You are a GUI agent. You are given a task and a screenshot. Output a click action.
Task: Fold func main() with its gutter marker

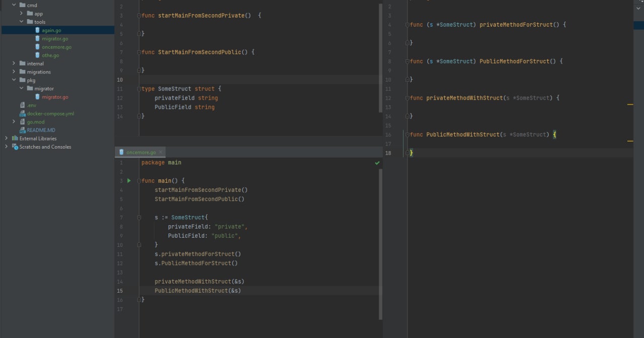pos(139,181)
